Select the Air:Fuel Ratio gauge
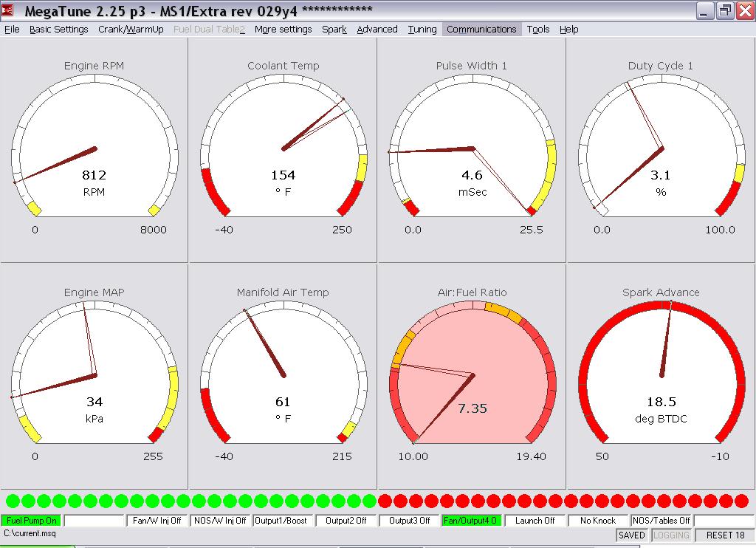This screenshot has width=756, height=548. tap(472, 377)
